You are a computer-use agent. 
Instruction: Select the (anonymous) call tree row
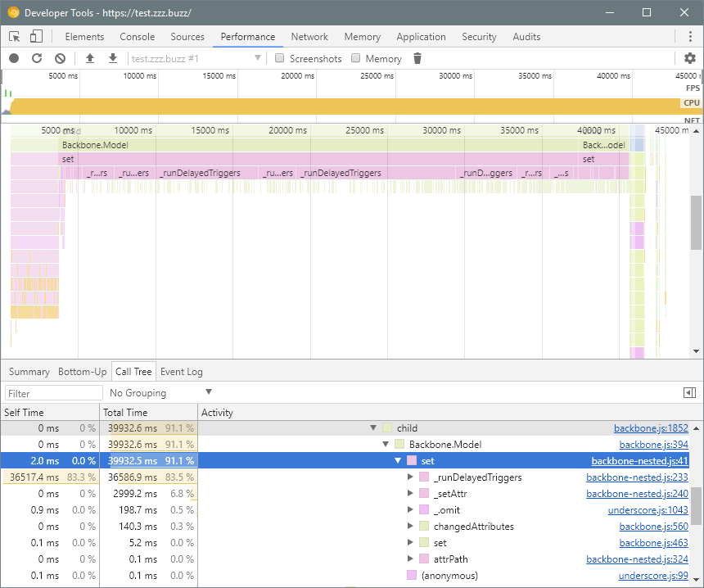(345, 576)
